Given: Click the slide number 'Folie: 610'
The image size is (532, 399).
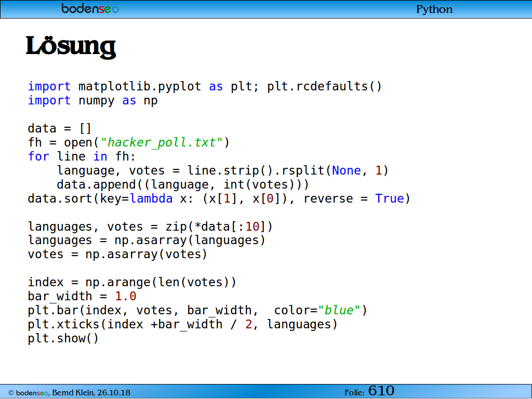Looking at the screenshot, I should point(369,391).
